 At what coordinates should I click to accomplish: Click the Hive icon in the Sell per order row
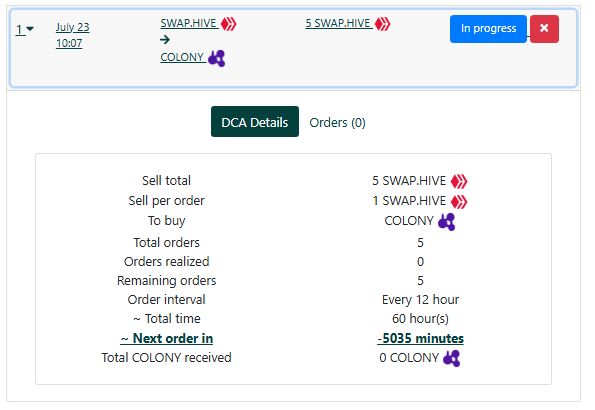[x=459, y=201]
